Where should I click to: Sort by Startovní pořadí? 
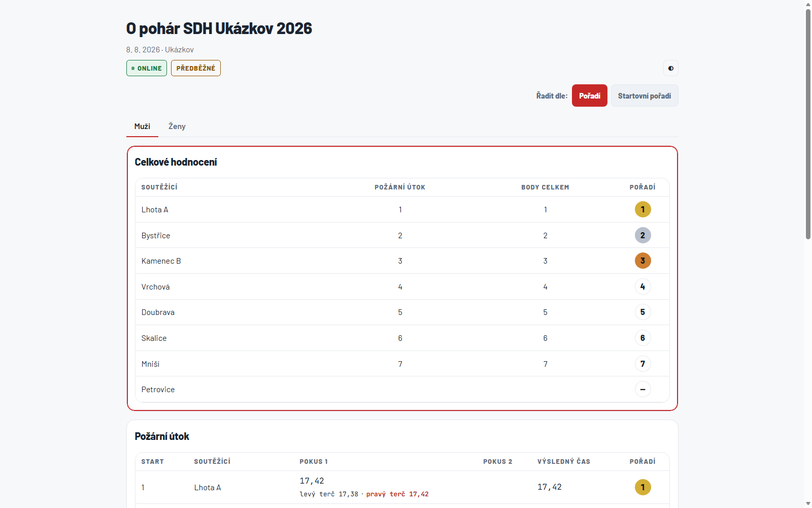[644, 96]
